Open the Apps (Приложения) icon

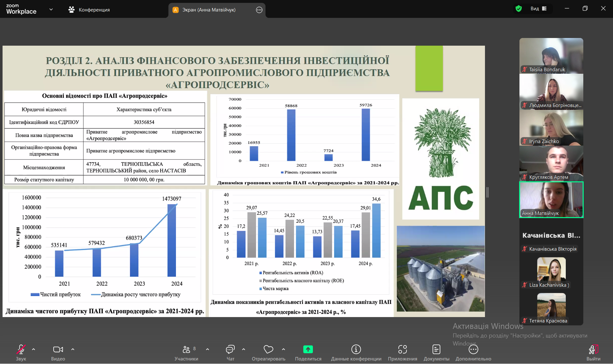pyautogui.click(x=402, y=350)
